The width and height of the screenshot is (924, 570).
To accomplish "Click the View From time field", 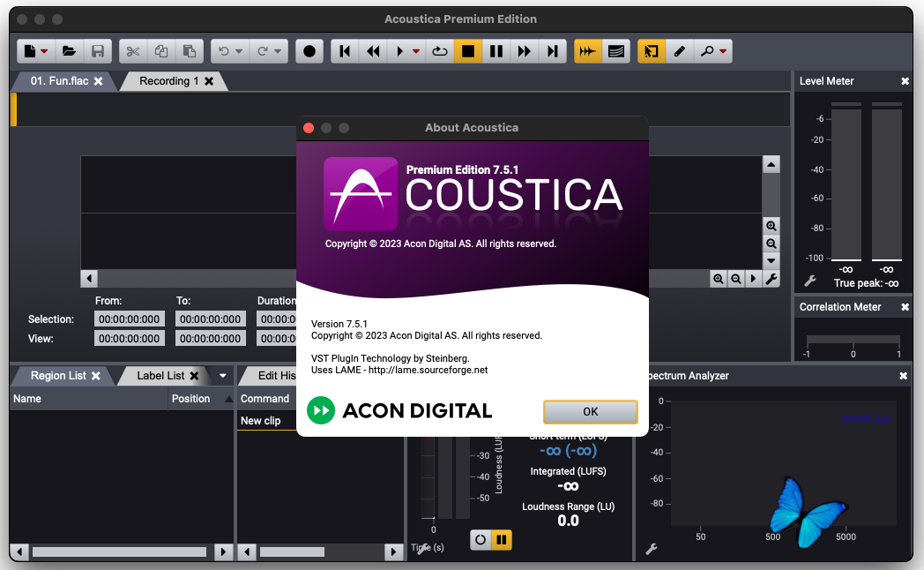I will coord(129,338).
